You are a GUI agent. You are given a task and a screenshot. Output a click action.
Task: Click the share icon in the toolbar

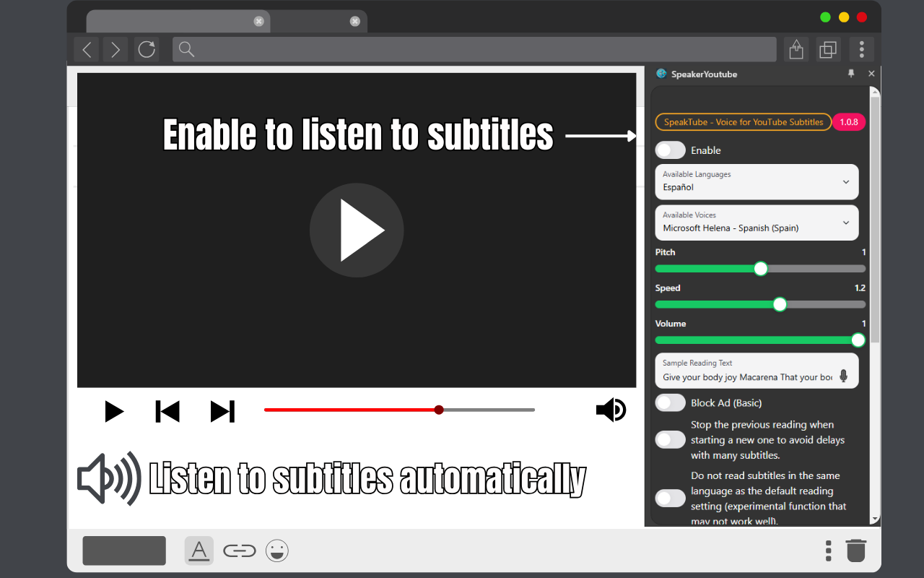796,49
